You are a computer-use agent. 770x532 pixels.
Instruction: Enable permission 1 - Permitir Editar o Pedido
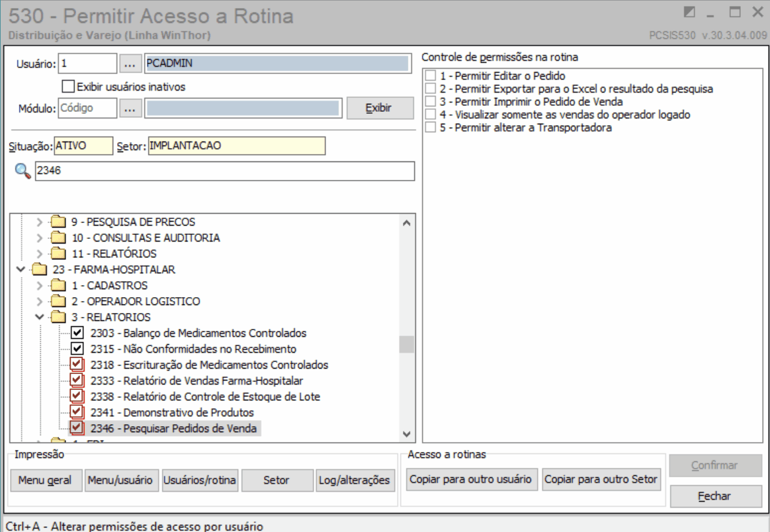tap(431, 75)
